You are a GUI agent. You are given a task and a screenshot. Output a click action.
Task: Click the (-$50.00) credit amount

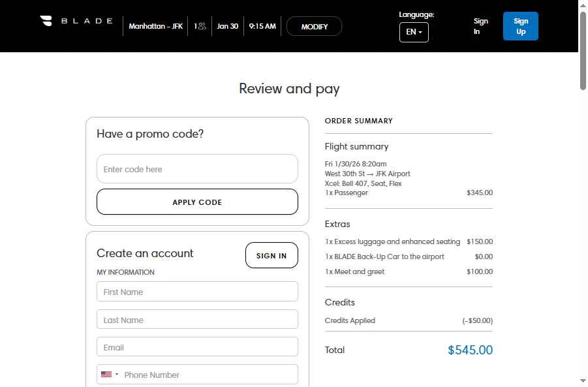coord(477,320)
